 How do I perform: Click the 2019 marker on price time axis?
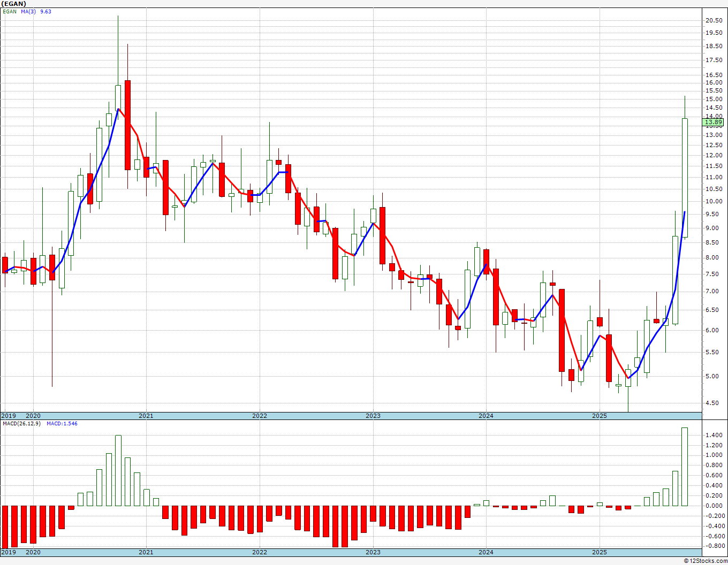click(x=8, y=416)
